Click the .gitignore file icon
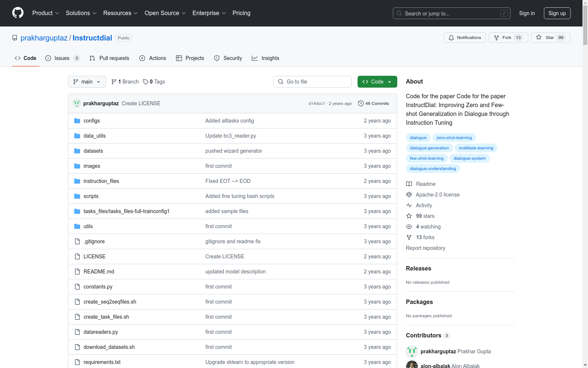This screenshot has height=368, width=588. point(77,241)
